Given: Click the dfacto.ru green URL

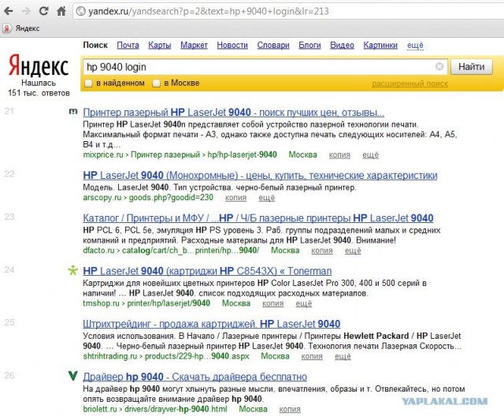Looking at the screenshot, I should pos(171,251).
